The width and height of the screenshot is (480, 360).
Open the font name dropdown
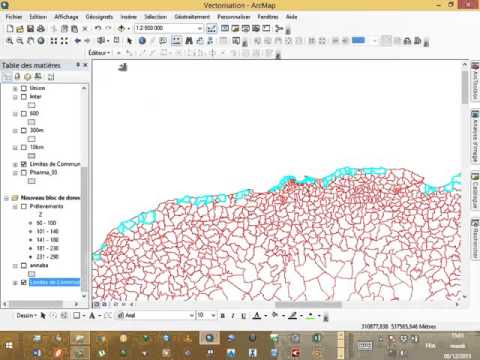(191, 315)
